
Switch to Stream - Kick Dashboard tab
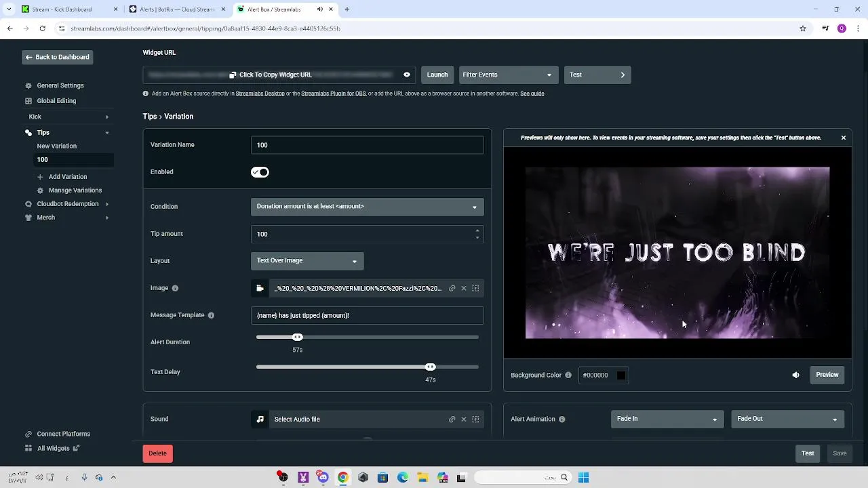coord(68,9)
